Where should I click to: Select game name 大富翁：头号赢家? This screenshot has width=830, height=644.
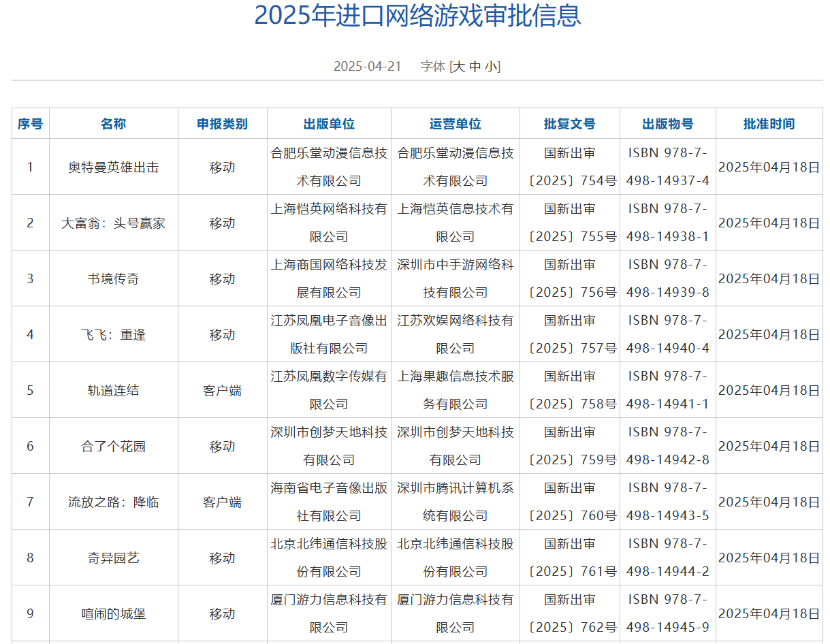click(x=113, y=223)
